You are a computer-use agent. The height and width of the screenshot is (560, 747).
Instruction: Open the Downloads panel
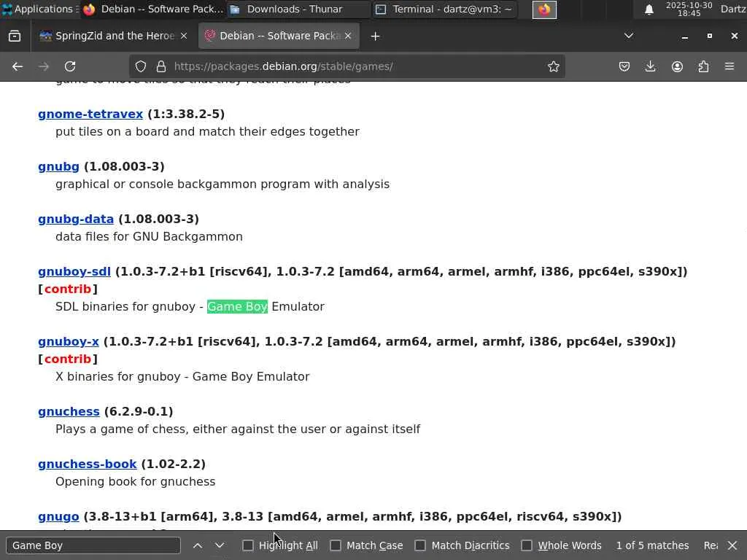[x=650, y=66]
